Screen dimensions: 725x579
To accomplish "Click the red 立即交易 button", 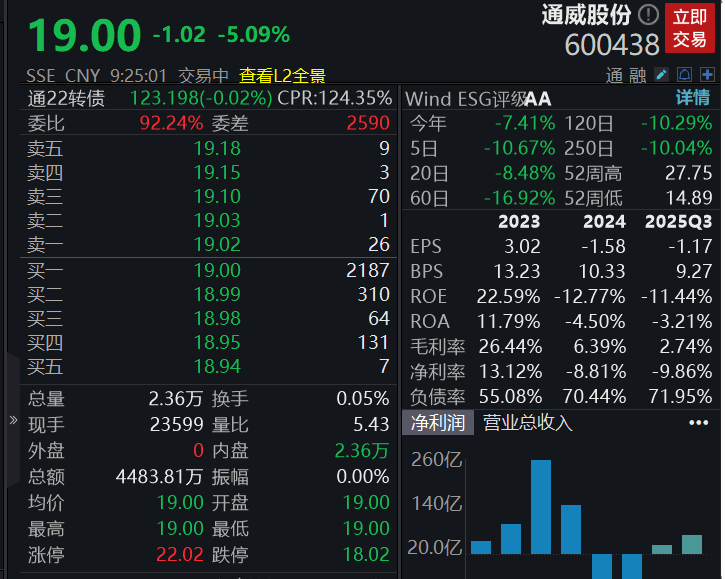I will (690, 28).
